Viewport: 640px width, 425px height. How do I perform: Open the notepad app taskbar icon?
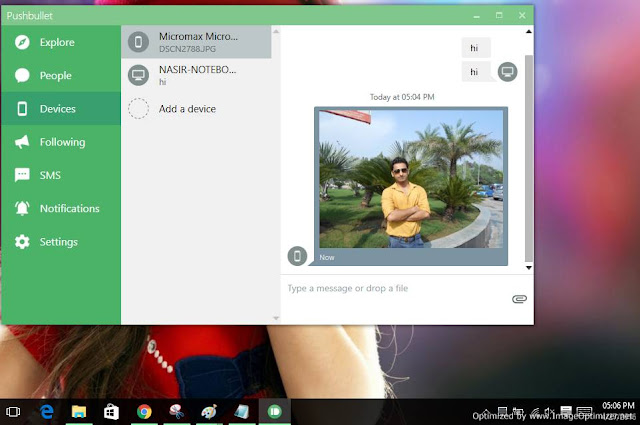(x=242, y=412)
